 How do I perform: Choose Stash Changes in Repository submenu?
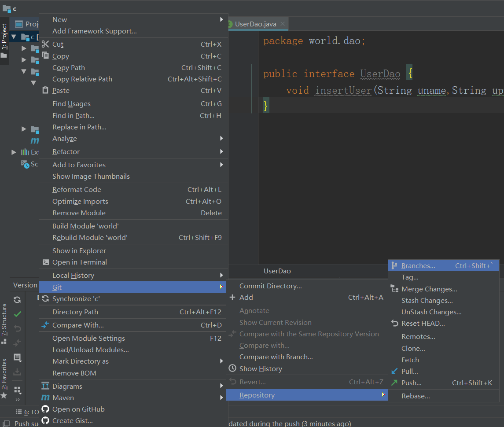tap(443, 300)
